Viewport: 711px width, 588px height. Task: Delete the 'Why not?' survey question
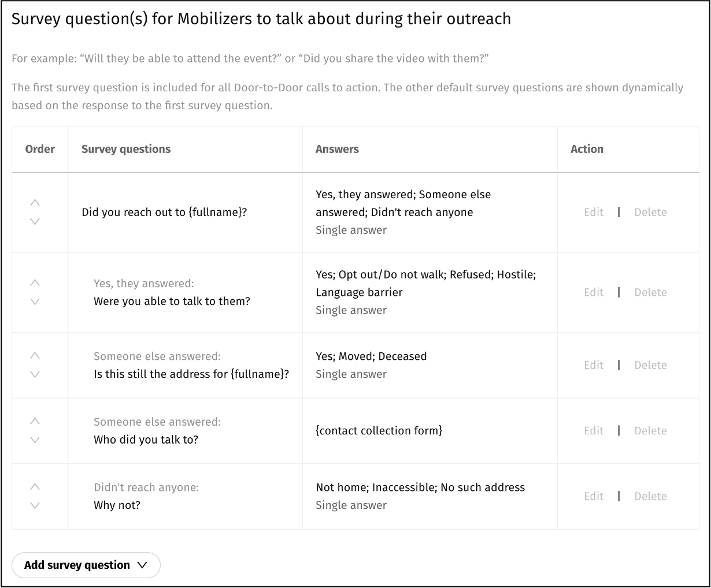tap(650, 496)
